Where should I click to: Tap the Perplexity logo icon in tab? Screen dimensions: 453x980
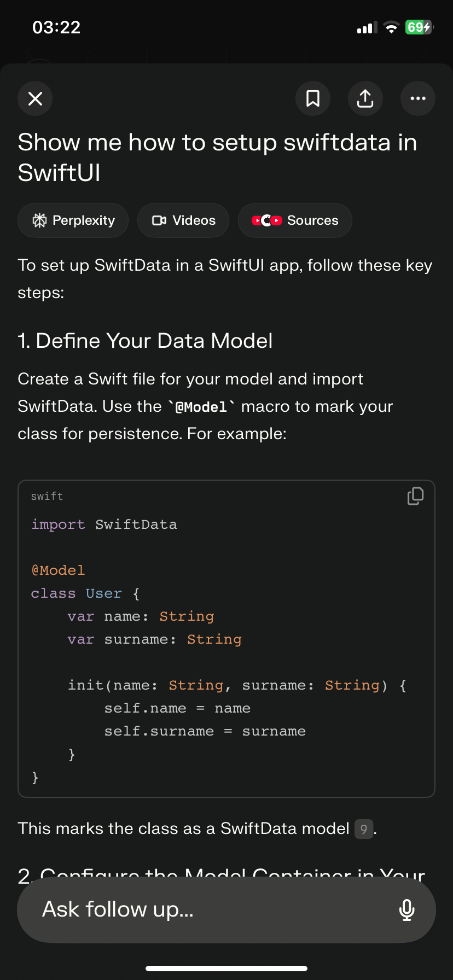click(39, 220)
